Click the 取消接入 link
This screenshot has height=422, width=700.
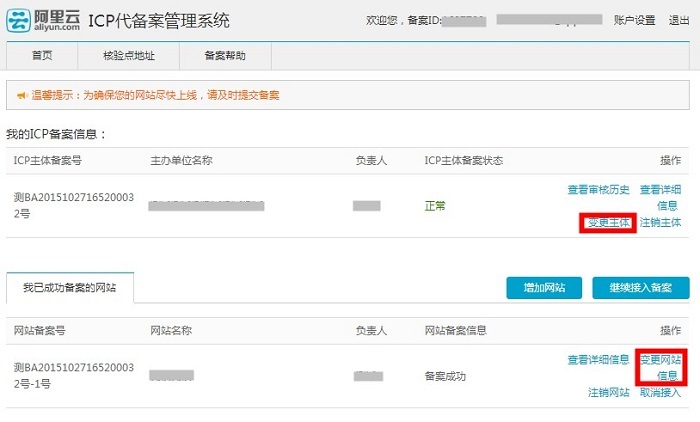pos(660,392)
